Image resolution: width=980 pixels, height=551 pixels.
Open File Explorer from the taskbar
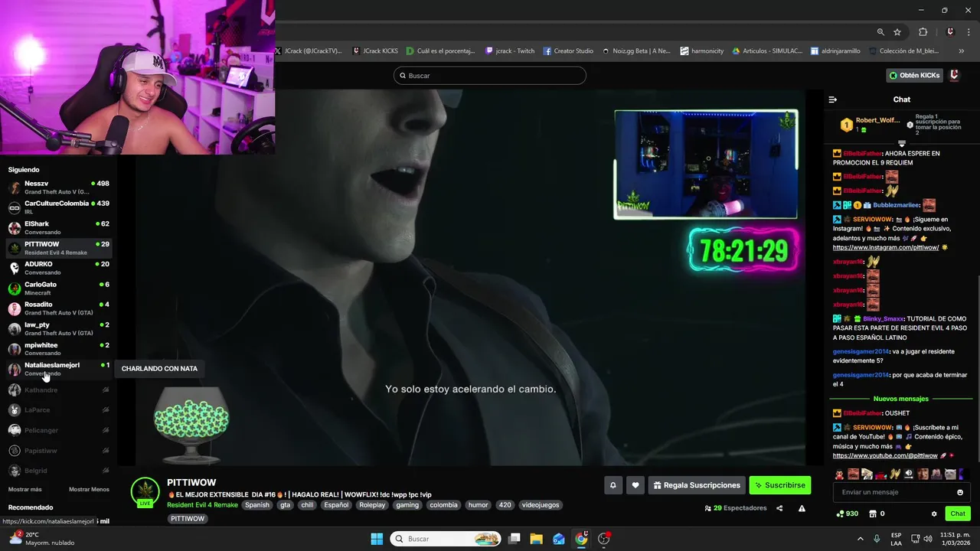pos(536,539)
